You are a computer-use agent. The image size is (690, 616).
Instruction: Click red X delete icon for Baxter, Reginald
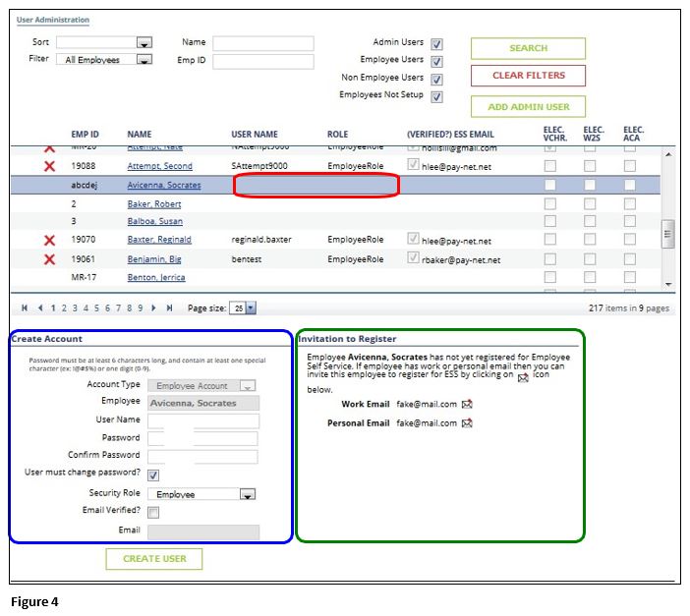coord(50,241)
